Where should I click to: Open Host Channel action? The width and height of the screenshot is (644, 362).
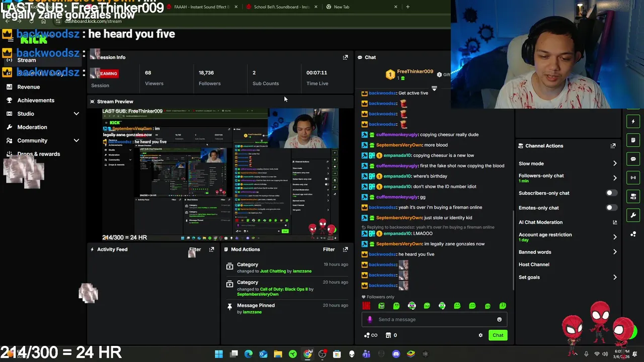click(534, 264)
